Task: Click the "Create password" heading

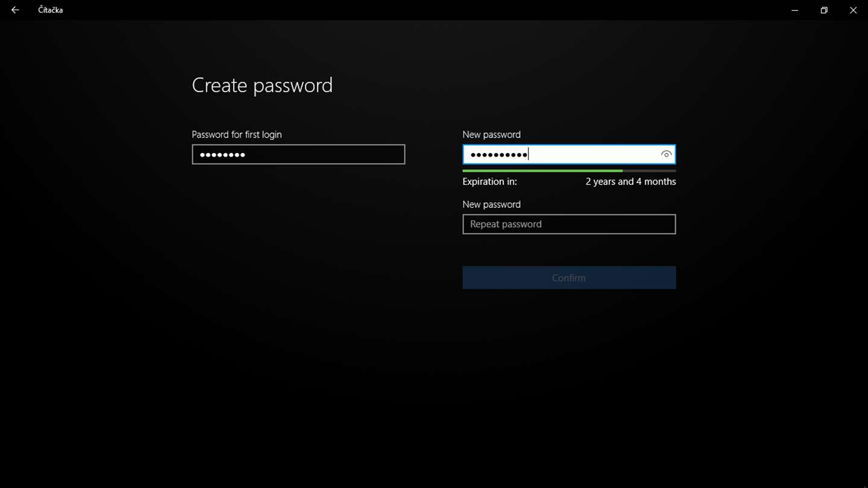Action: pyautogui.click(x=262, y=85)
